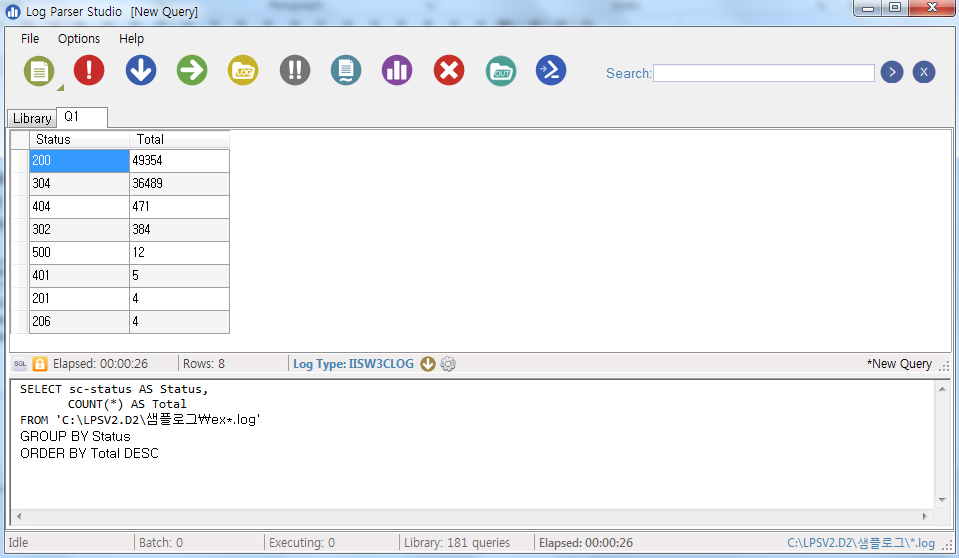This screenshot has height=558, width=959.
Task: Click the gray double exclamation icon
Action: coord(295,70)
